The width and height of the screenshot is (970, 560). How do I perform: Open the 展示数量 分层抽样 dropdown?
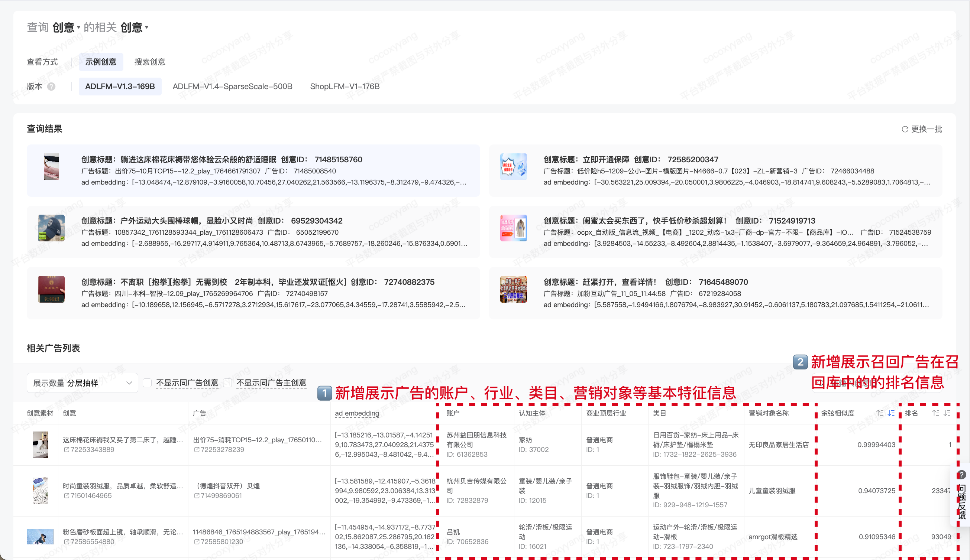[x=83, y=383]
